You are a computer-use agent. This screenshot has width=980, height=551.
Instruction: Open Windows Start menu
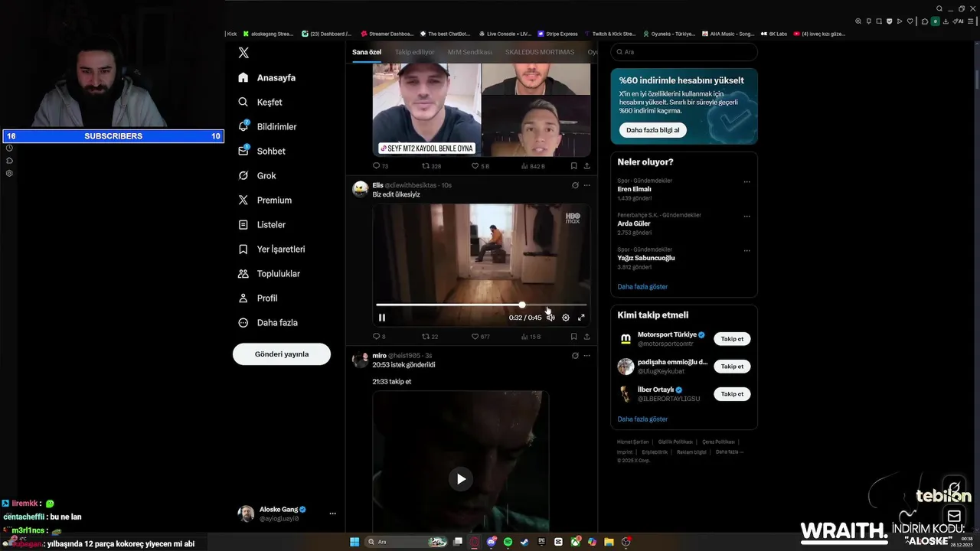354,542
